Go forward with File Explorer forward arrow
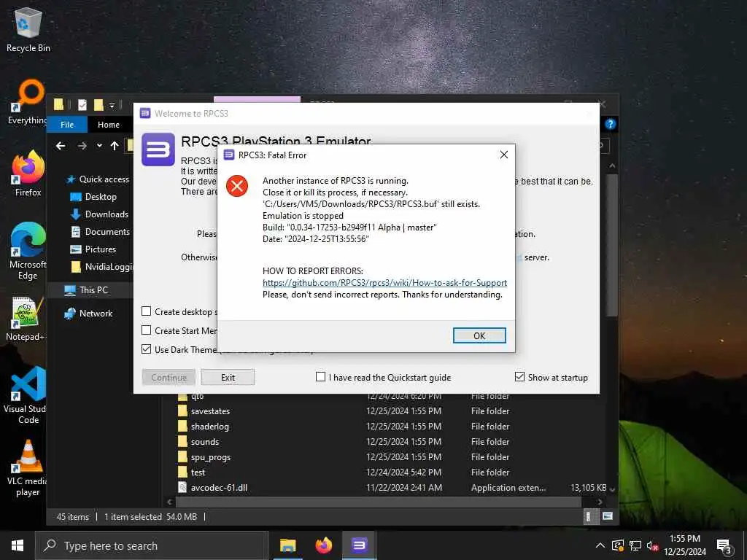The height and width of the screenshot is (560, 747). pyautogui.click(x=82, y=146)
